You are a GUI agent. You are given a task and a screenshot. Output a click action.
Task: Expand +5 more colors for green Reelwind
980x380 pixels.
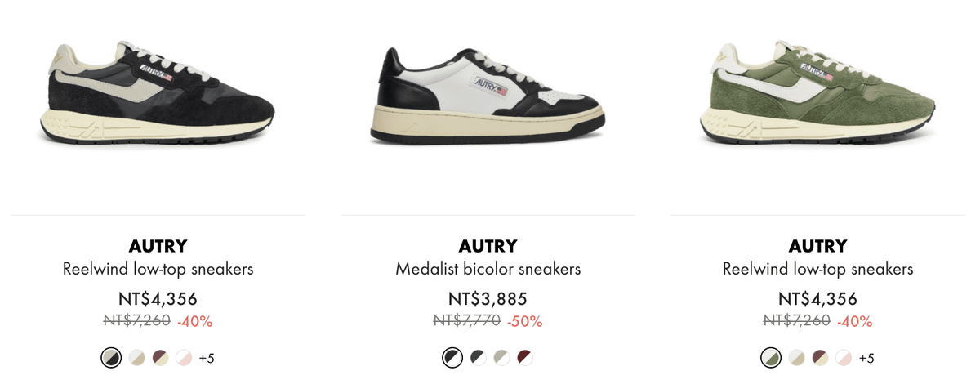(x=866, y=358)
